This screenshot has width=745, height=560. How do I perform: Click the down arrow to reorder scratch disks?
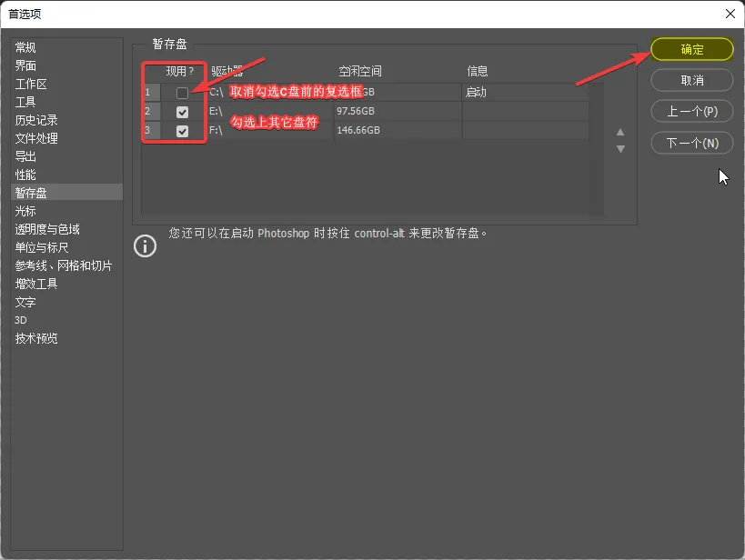tap(620, 148)
